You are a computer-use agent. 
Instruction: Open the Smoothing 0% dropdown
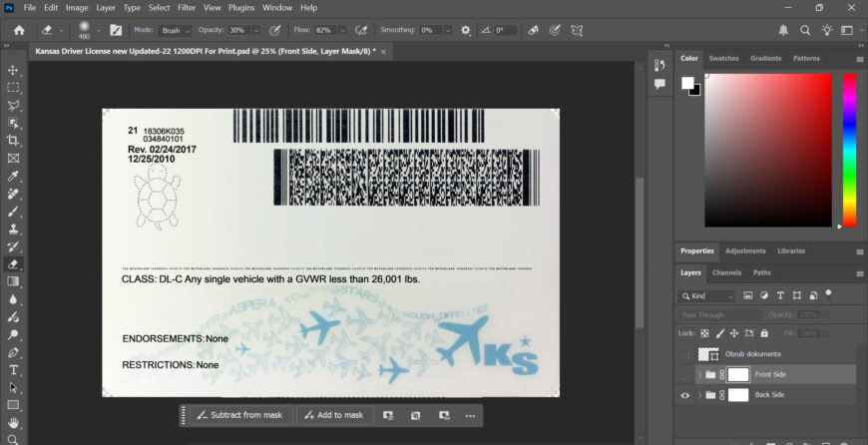(x=448, y=31)
